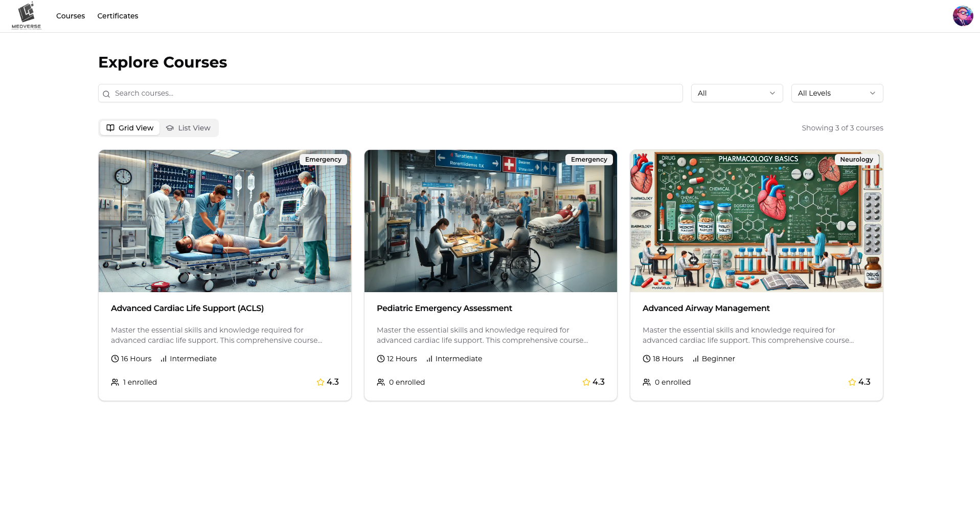Click the chevron arrow in All Levels filter

[873, 93]
